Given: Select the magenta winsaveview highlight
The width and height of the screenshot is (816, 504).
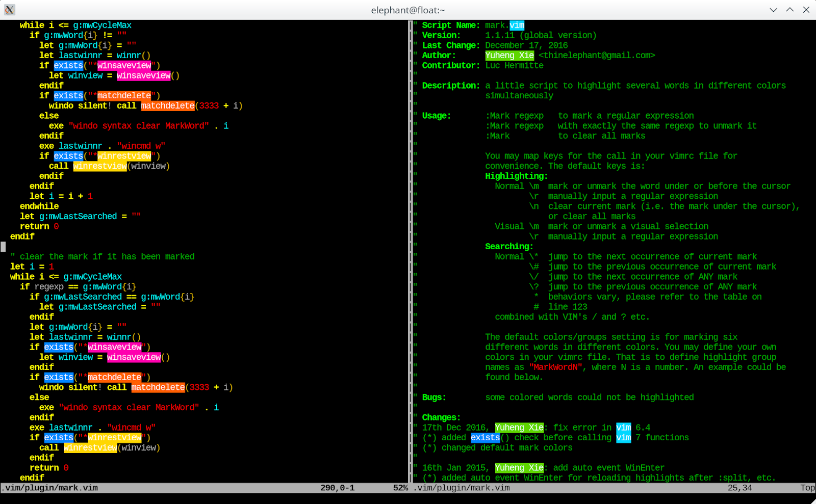Looking at the screenshot, I should (124, 65).
